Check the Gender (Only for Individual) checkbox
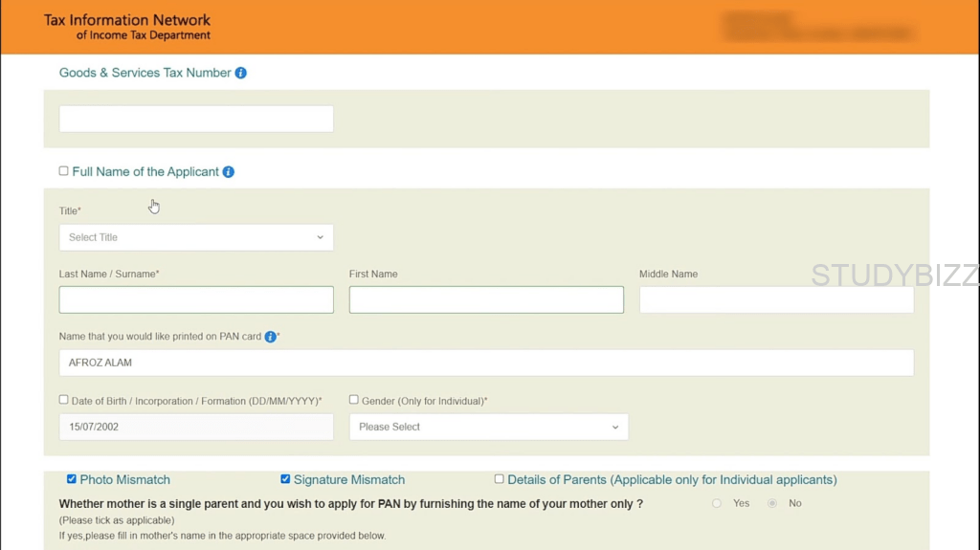Screen dimensions: 980x550 coord(354,400)
